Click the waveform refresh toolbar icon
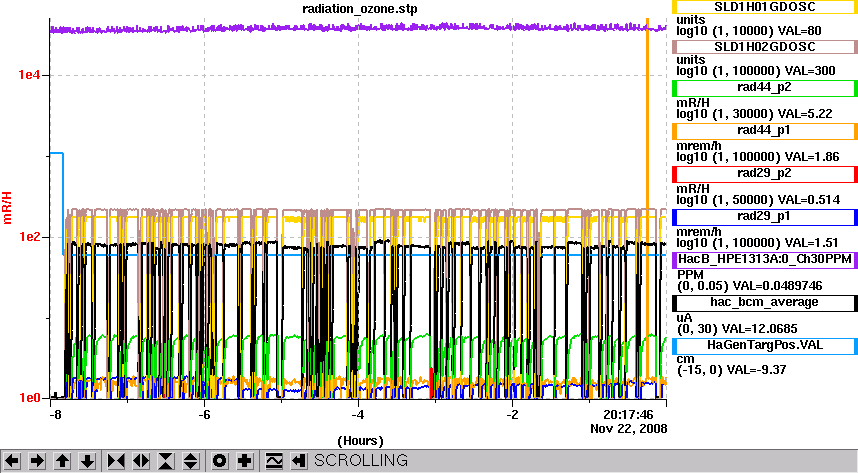 tap(274, 461)
